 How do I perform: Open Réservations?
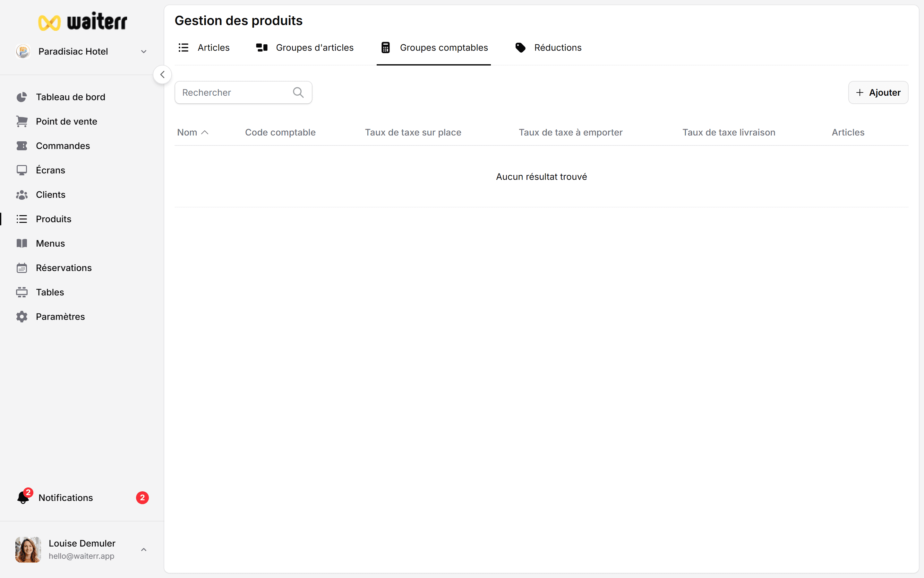click(64, 268)
